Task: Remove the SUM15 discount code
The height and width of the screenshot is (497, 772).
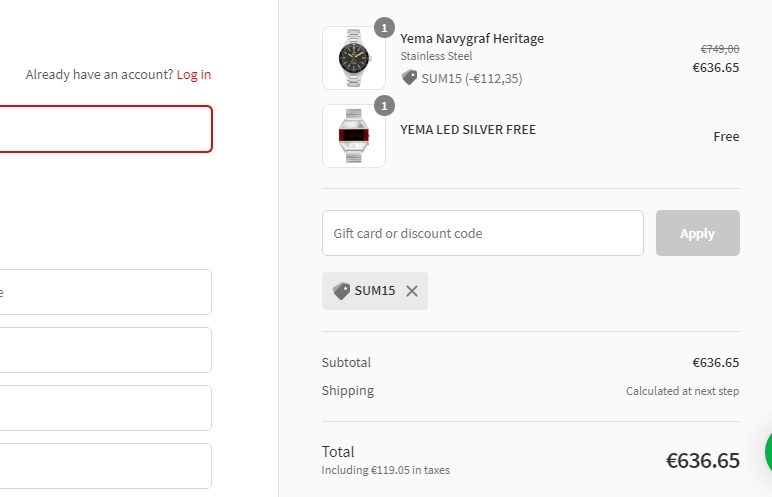Action: [412, 291]
